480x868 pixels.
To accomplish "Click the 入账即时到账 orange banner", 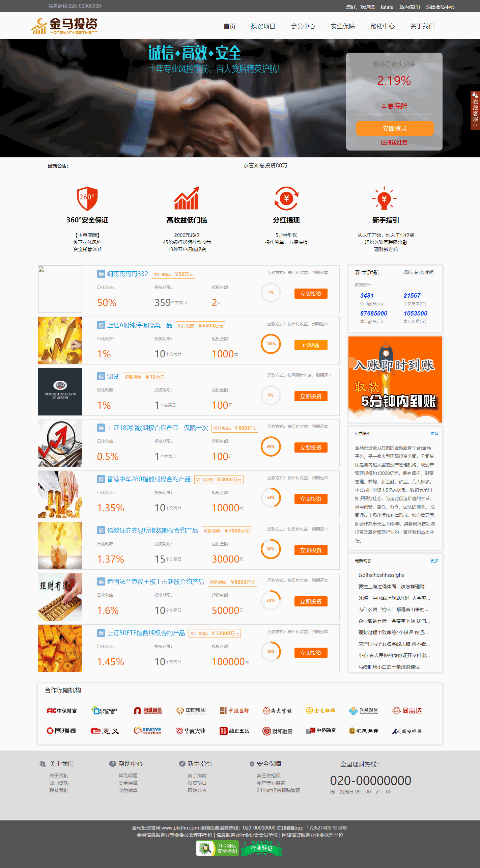I will click(x=395, y=379).
